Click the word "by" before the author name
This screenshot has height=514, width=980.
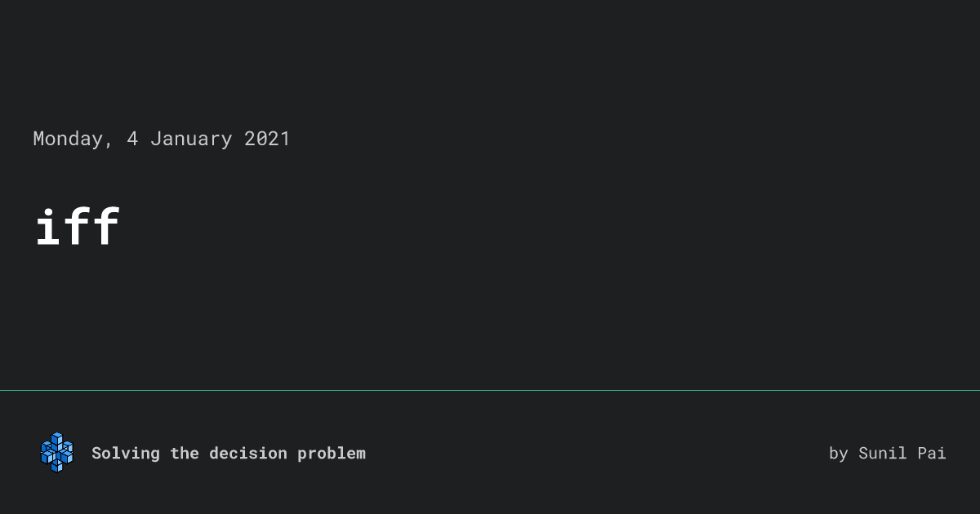click(839, 454)
